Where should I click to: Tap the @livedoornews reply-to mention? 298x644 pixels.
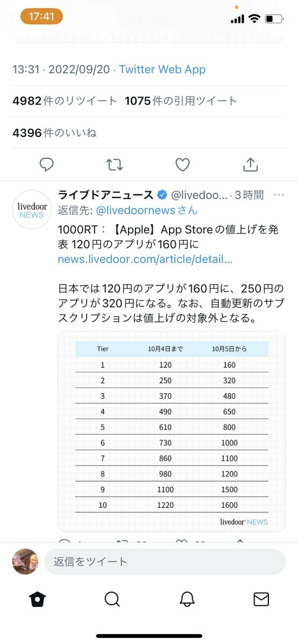[147, 210]
